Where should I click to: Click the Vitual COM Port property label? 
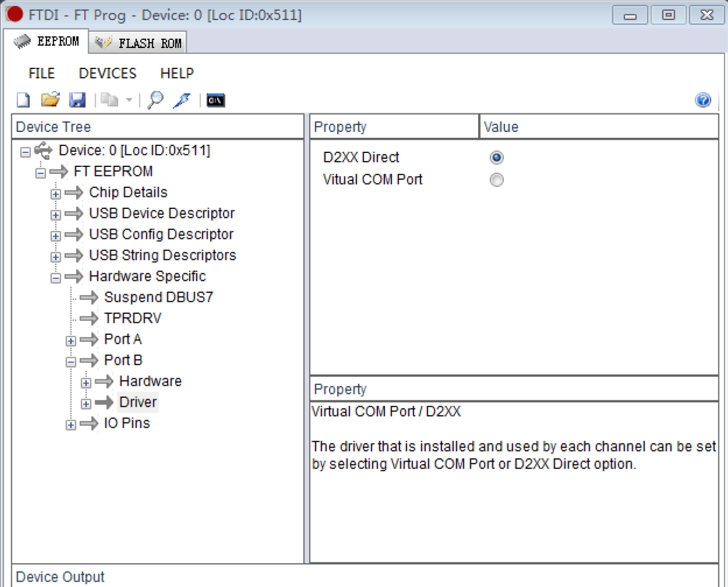pyautogui.click(x=373, y=179)
